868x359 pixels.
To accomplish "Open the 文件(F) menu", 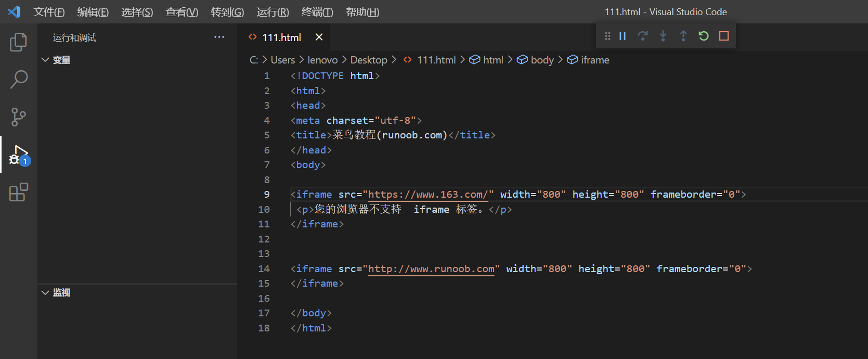I will [x=49, y=12].
